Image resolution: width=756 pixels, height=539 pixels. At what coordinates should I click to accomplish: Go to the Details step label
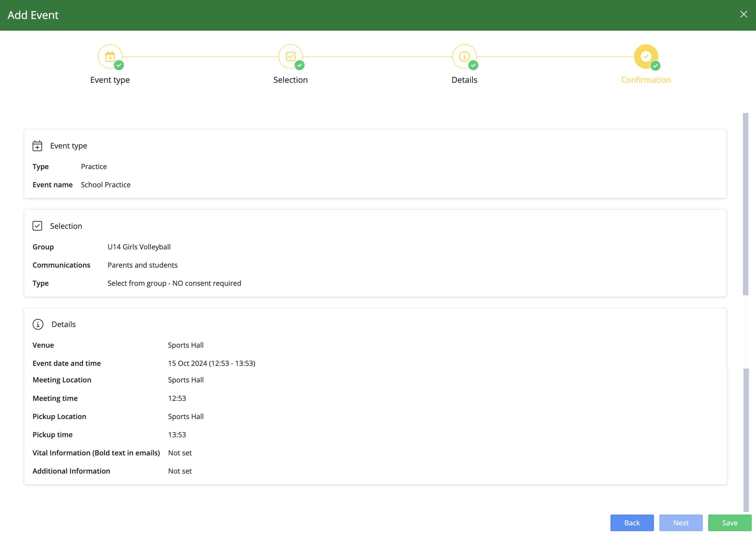(x=464, y=80)
